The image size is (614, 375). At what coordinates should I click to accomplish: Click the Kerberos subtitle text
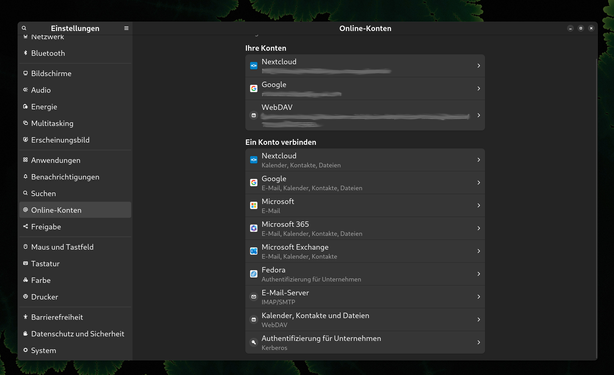[x=274, y=348]
